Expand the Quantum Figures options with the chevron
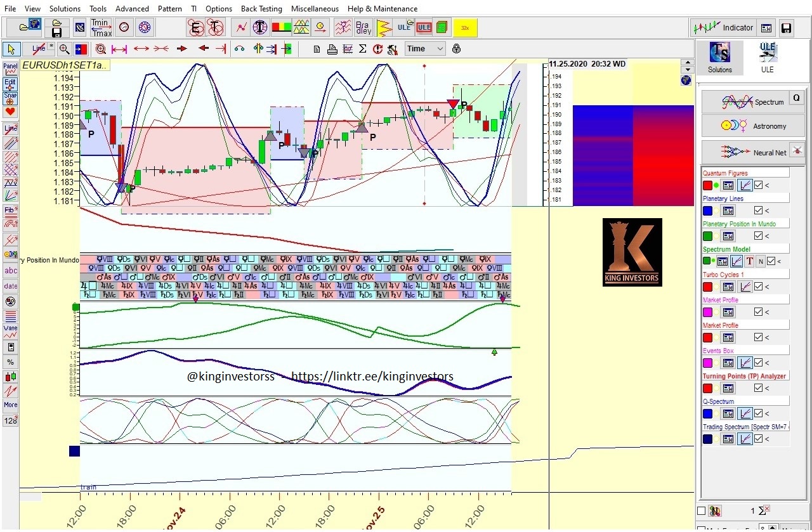 coord(768,185)
